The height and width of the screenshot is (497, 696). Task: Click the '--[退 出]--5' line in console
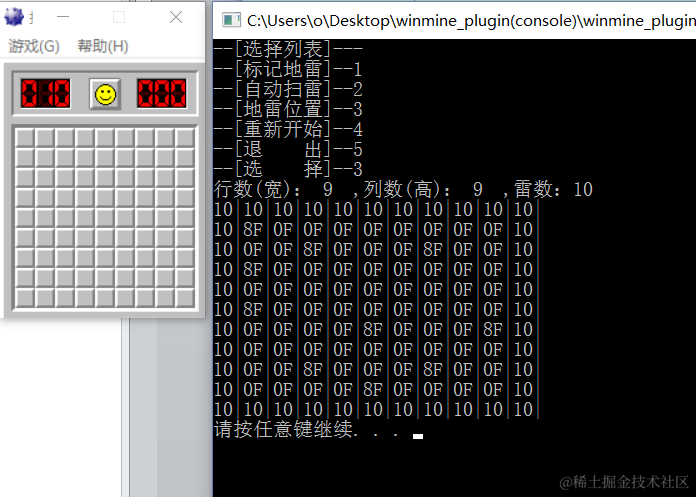point(289,150)
